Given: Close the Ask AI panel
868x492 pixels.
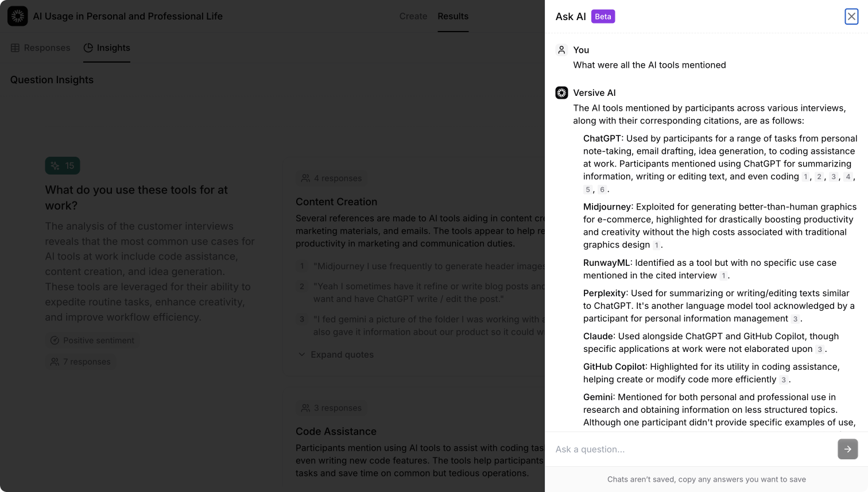Looking at the screenshot, I should point(851,17).
